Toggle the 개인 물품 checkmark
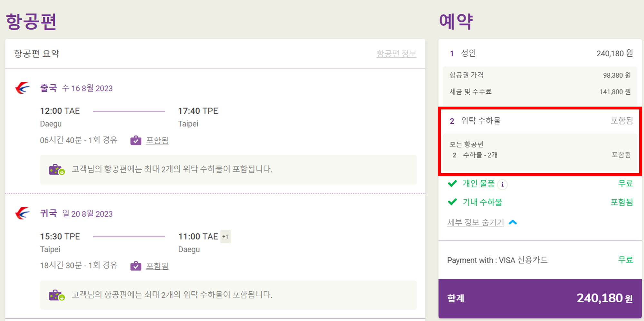Viewport: 644px width, 321px height. (x=452, y=184)
